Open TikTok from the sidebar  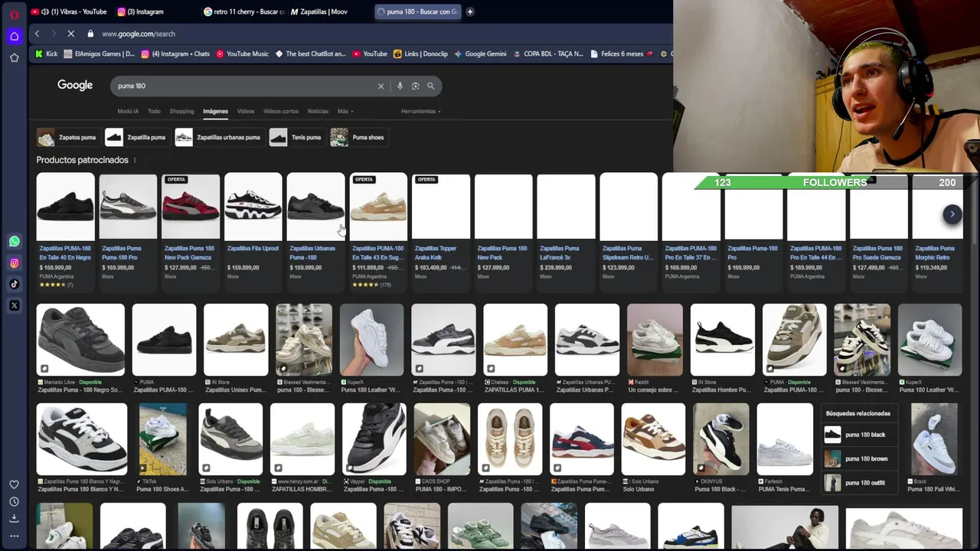[14, 284]
